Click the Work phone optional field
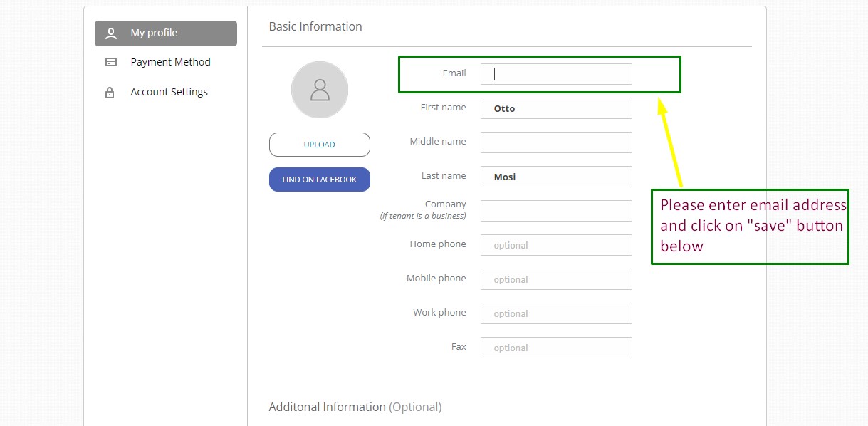868x426 pixels. tap(556, 313)
